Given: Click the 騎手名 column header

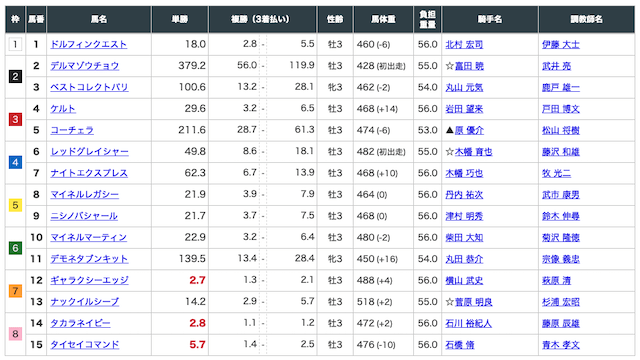Looking at the screenshot, I should (x=490, y=19).
